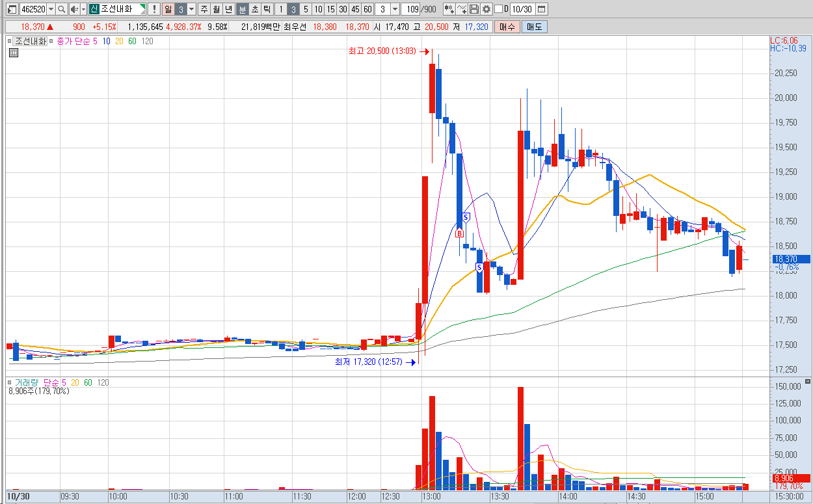Save chart settings with the floppy disk icon
Viewport: 813px width, 504px height.
point(474,9)
